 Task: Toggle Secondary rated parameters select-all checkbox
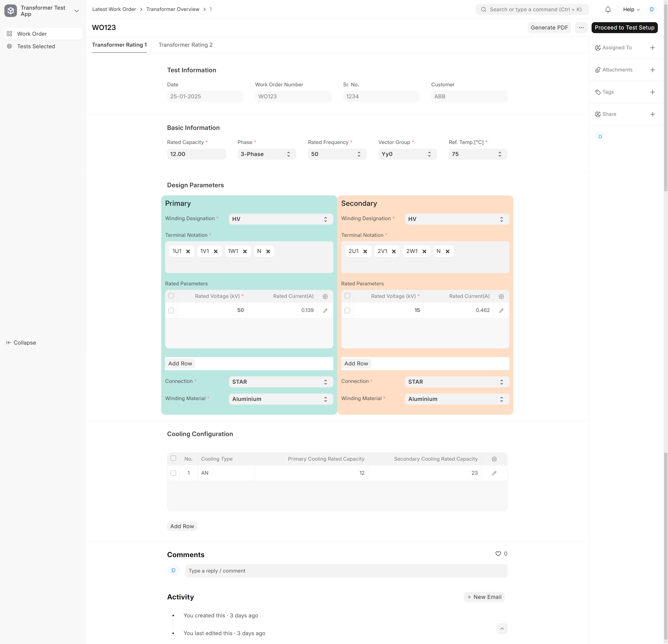[347, 296]
